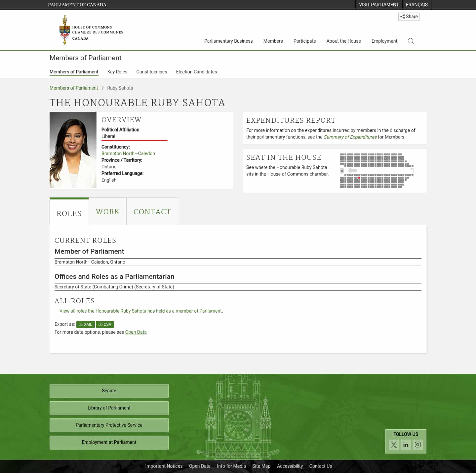
Task: Download roles as CSV
Action: pyautogui.click(x=105, y=324)
